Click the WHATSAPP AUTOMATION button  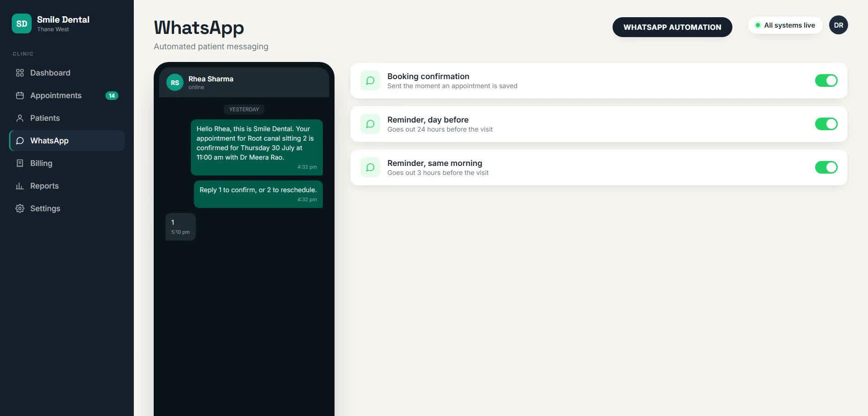click(x=672, y=27)
